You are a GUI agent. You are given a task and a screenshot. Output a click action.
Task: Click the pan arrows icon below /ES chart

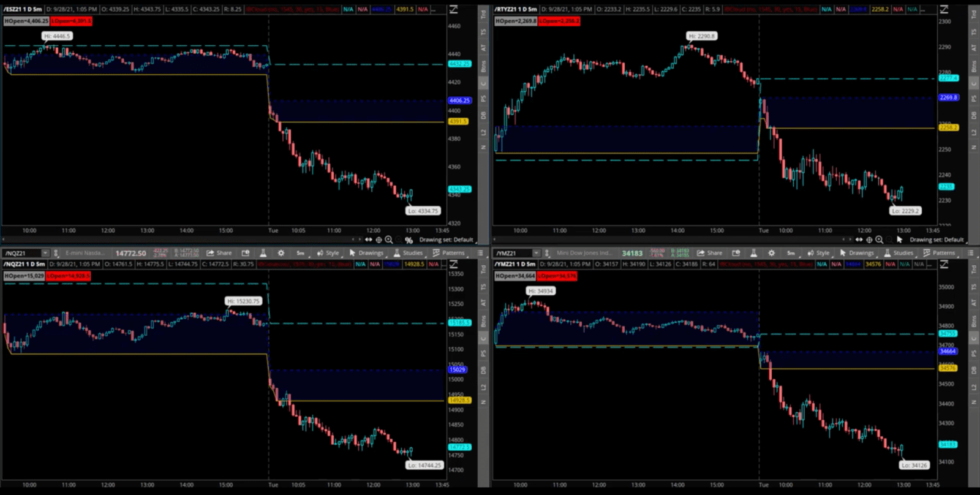point(369,240)
